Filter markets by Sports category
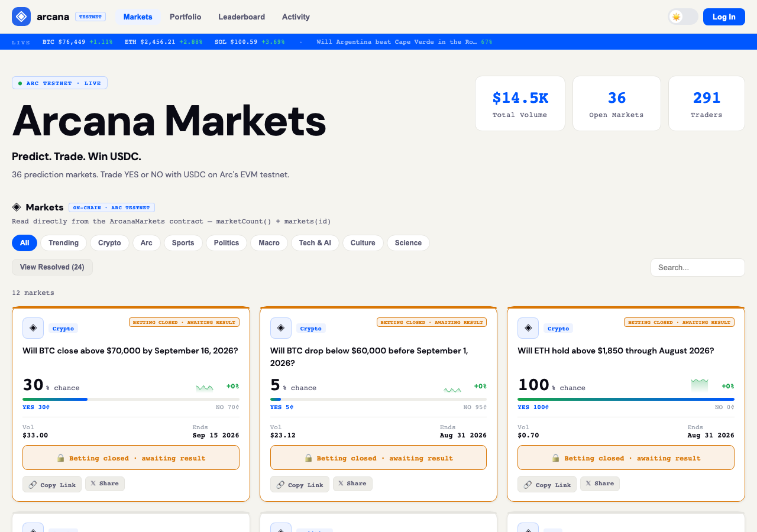Viewport: 757px width, 532px height. point(183,243)
